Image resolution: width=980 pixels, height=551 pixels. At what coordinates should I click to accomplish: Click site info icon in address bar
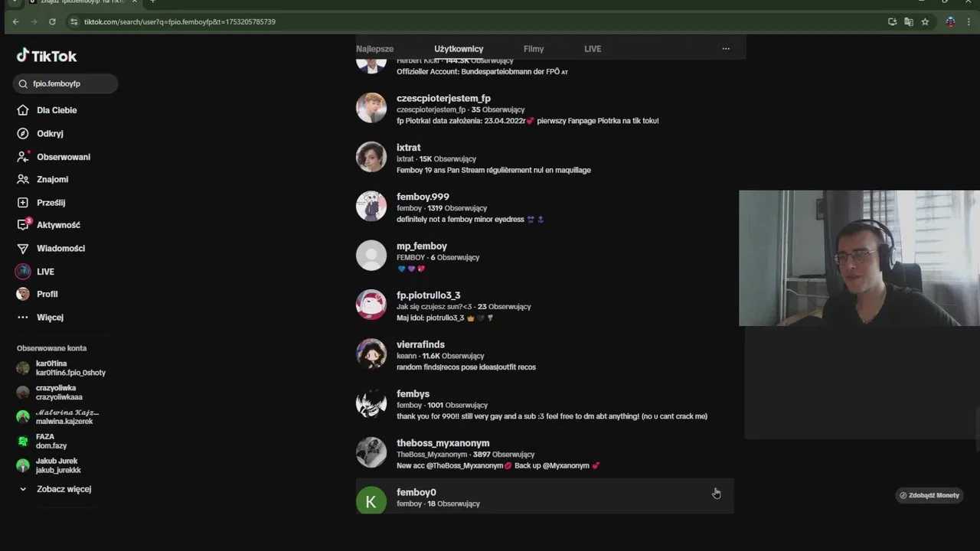74,21
